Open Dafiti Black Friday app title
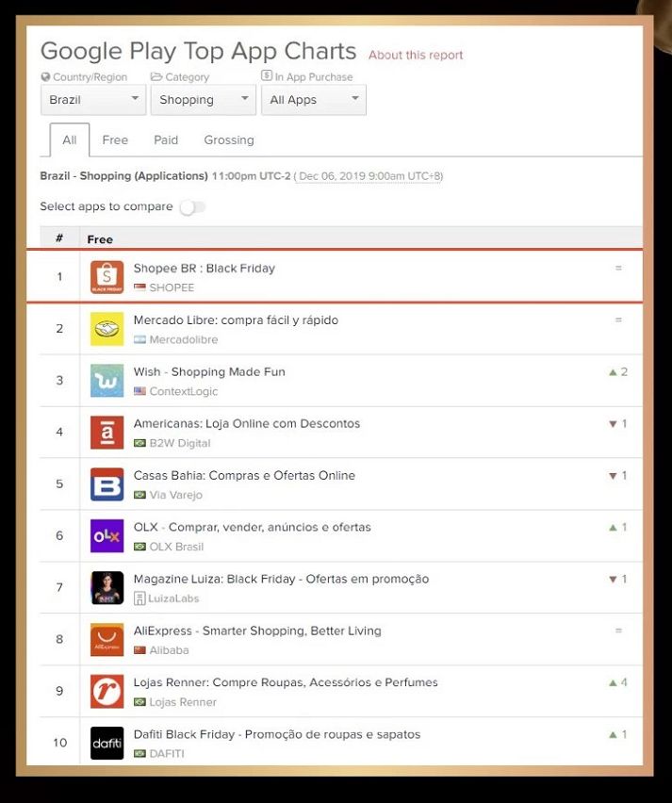This screenshot has height=803, width=672. pos(277,734)
